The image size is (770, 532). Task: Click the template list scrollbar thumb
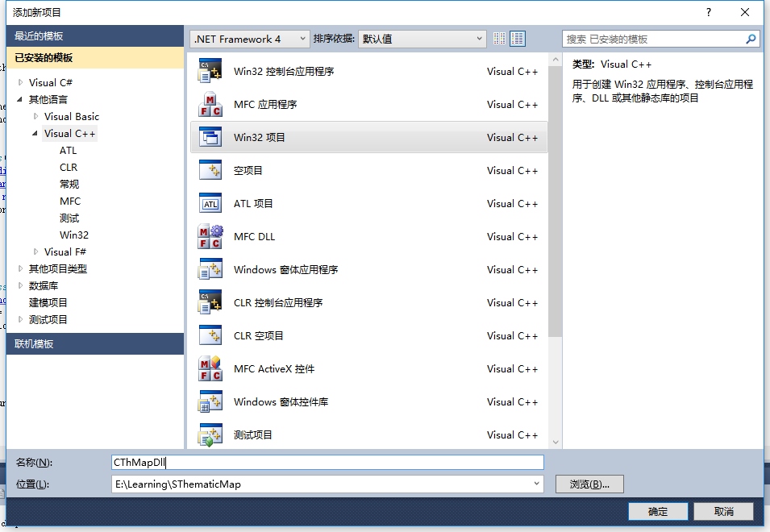(555, 202)
